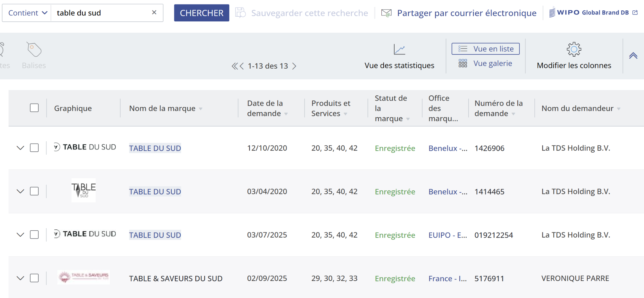Switch to Vue galerie
Image resolution: width=644 pixels, height=298 pixels.
pyautogui.click(x=486, y=64)
